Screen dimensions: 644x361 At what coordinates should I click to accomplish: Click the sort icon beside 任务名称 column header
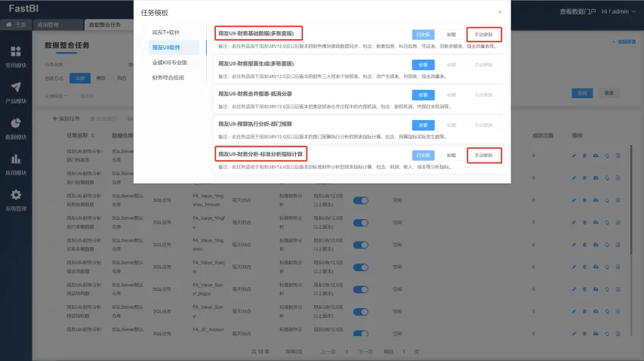click(x=92, y=135)
